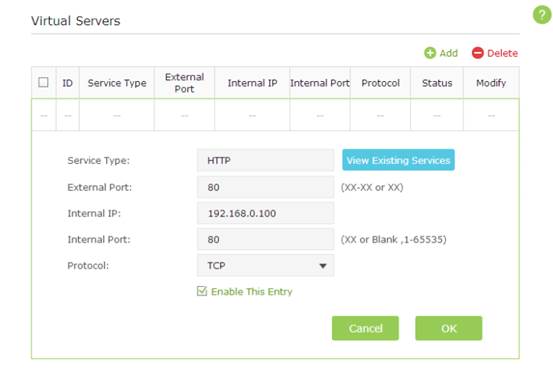553x388 pixels.
Task: Focus the Internal Port input field
Action: (x=266, y=239)
